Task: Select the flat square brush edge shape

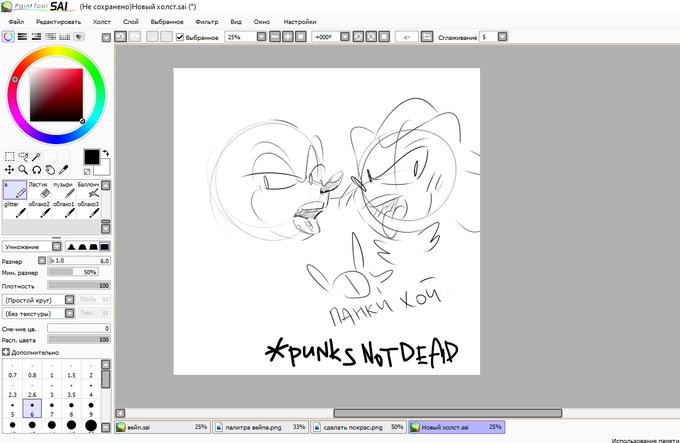Action: click(105, 247)
